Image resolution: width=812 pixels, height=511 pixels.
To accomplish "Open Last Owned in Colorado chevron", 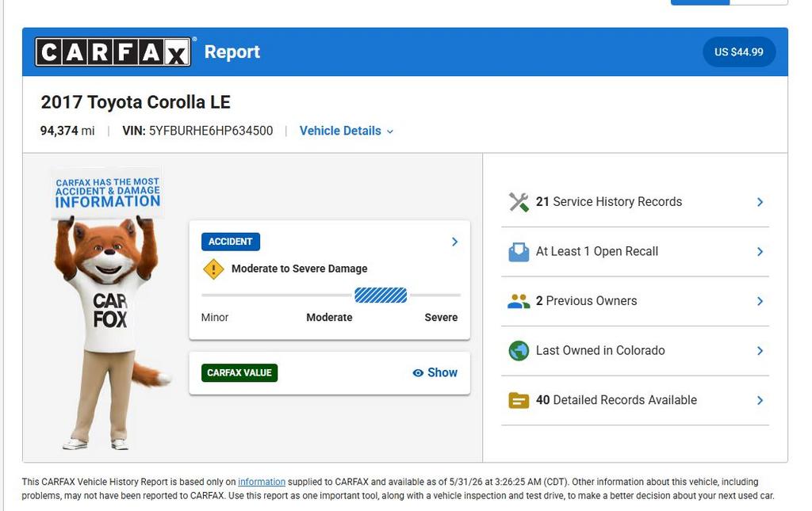I will coord(760,351).
